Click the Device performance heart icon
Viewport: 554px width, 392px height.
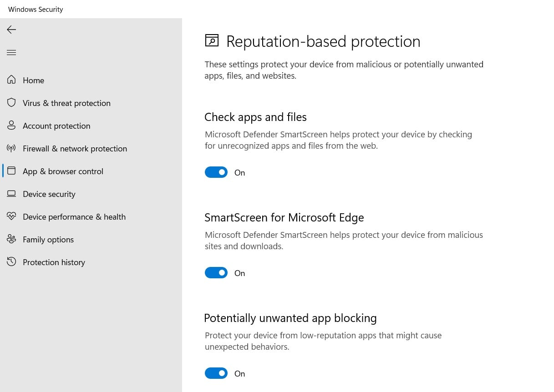pos(11,216)
